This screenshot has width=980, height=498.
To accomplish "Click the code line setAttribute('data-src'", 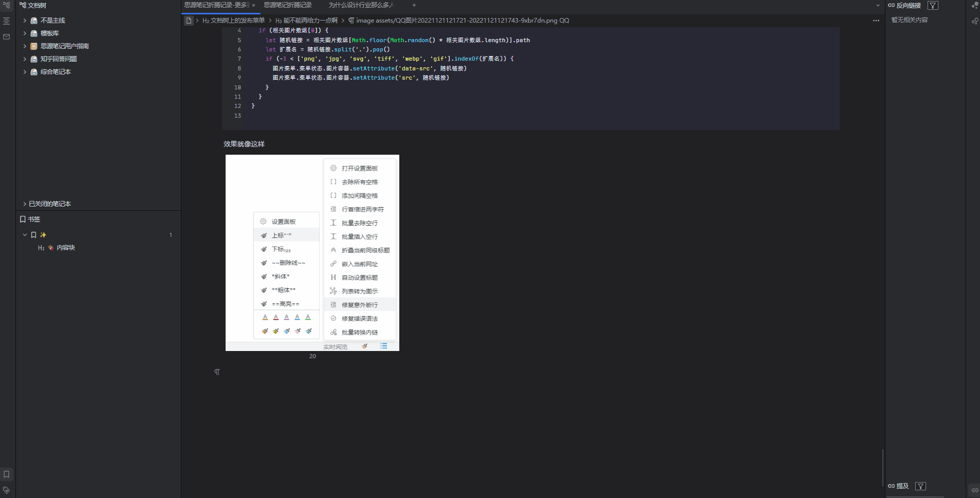I will (369, 69).
